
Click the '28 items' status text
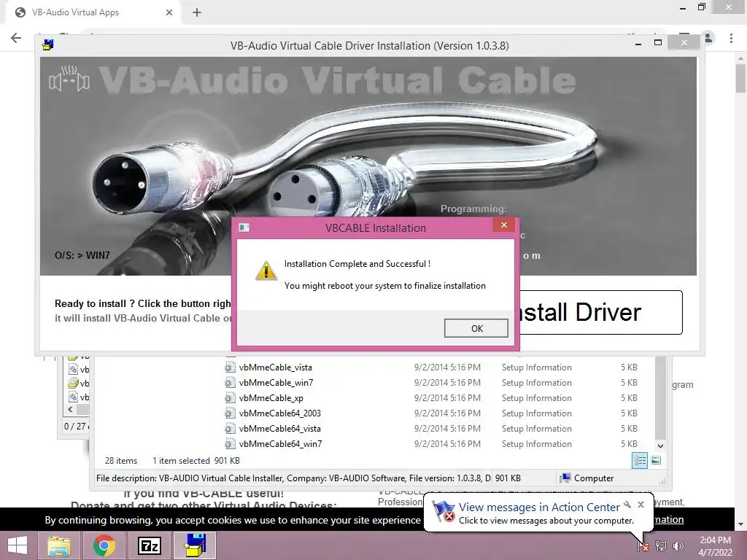pos(121,461)
